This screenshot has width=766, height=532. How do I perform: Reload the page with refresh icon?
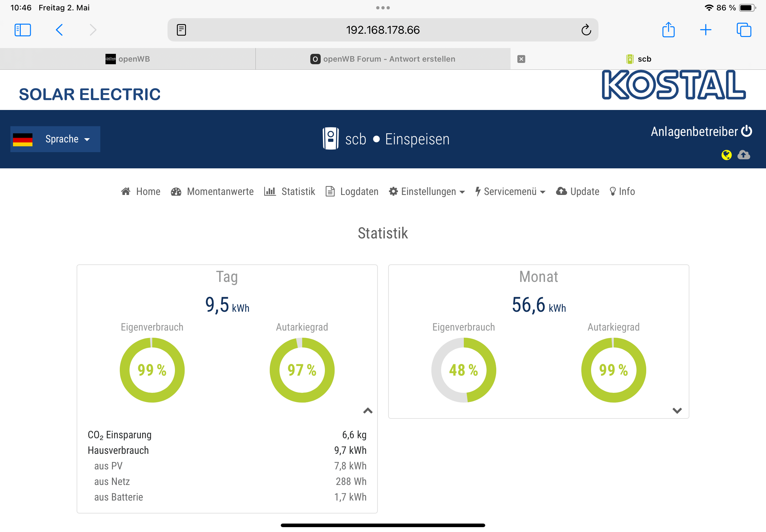pos(586,30)
